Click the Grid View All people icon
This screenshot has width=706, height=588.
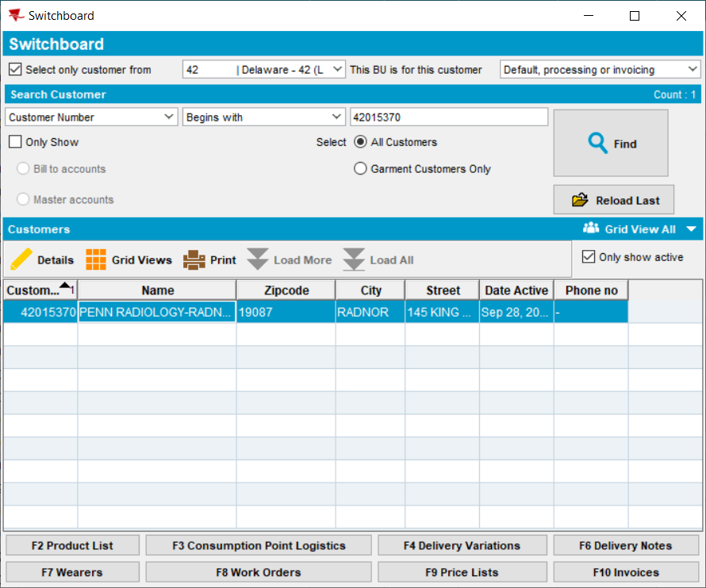pos(591,229)
